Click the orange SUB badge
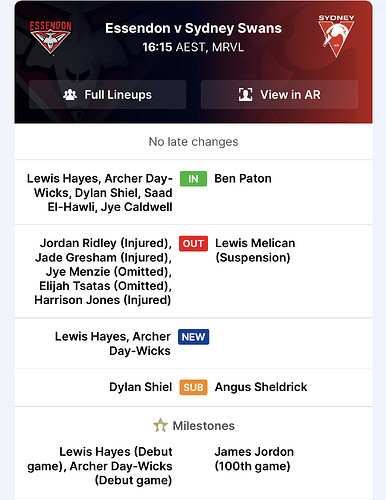386x500 pixels. pos(193,387)
